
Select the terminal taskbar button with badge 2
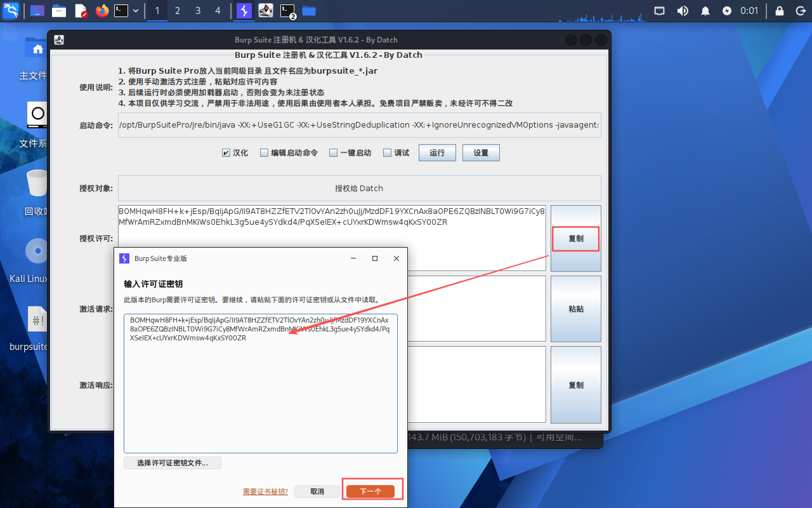pos(288,11)
